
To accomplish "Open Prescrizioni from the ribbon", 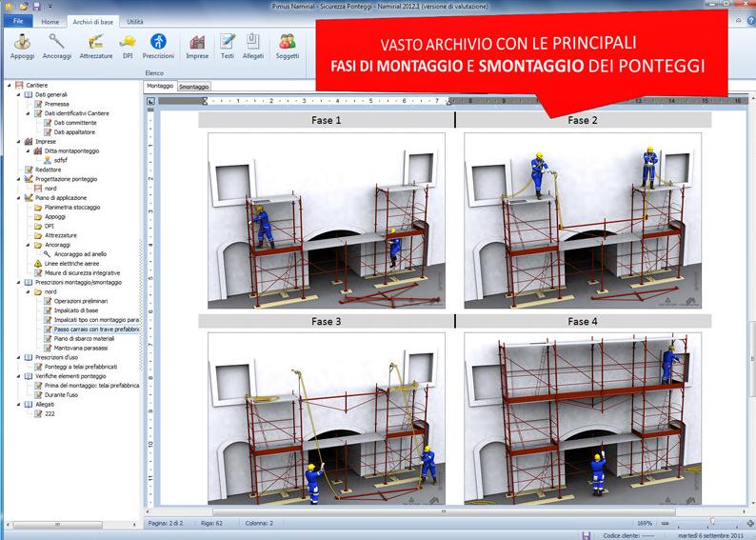I will [158, 45].
